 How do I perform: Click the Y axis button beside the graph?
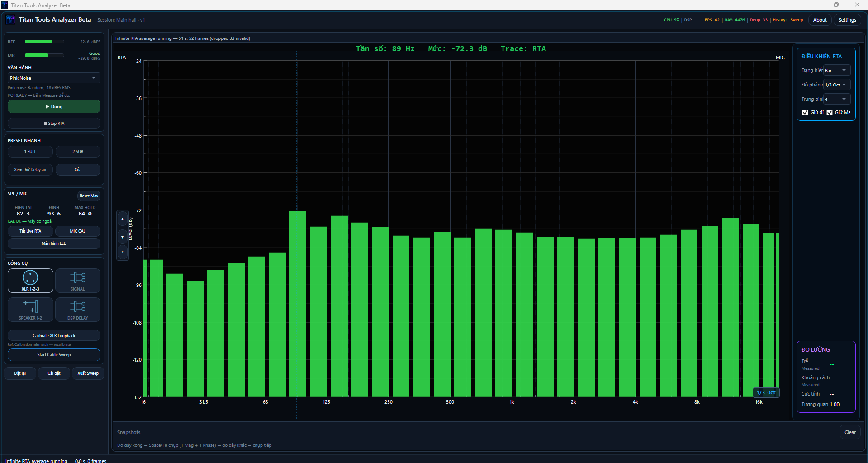coord(123,252)
